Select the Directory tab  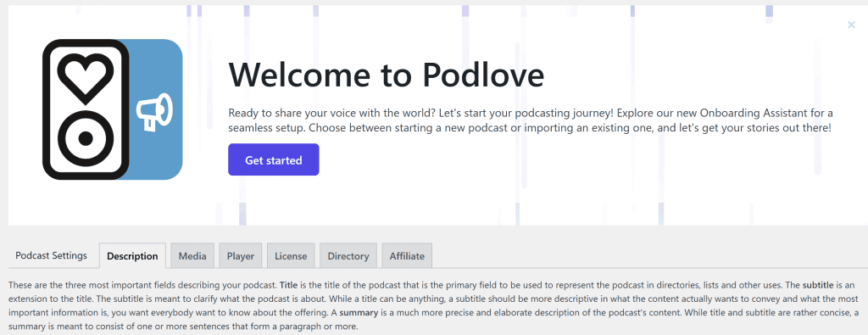pos(348,256)
